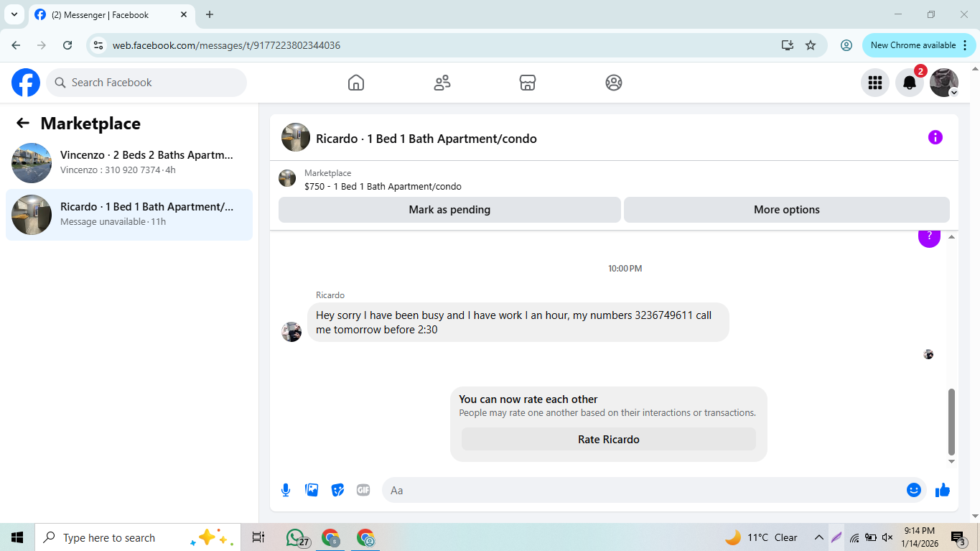
Task: Open Facebook home via the logo
Action: pos(26,83)
